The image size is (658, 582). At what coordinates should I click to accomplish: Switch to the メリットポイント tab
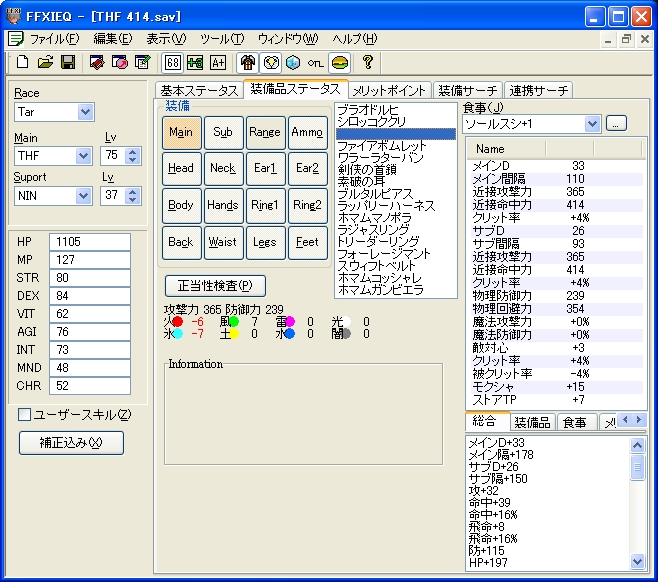point(389,90)
